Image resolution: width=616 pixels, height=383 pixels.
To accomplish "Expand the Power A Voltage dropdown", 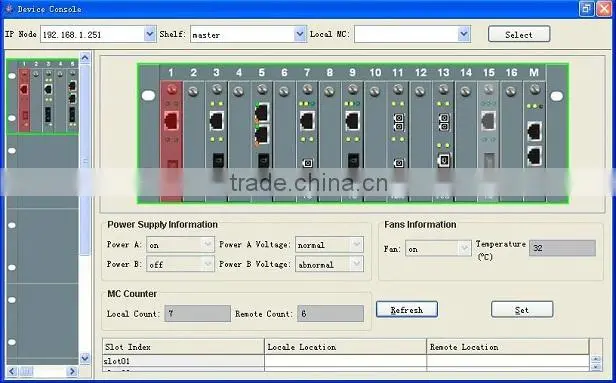I will click(x=356, y=244).
